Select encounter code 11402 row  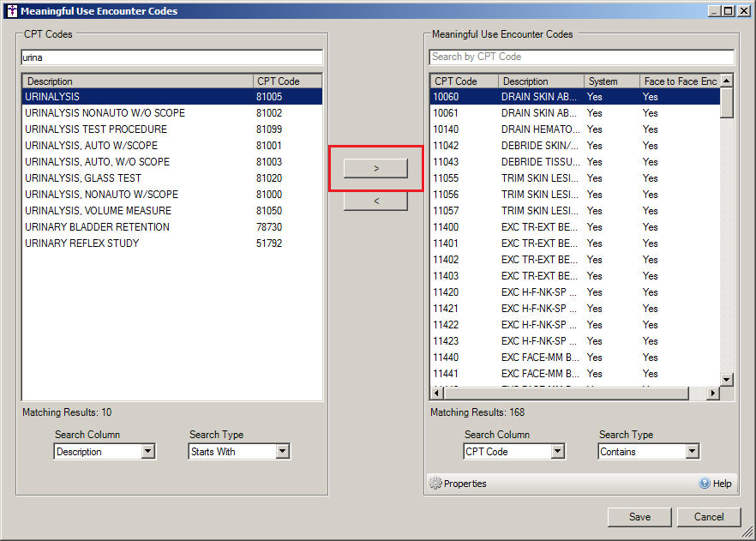click(x=575, y=260)
